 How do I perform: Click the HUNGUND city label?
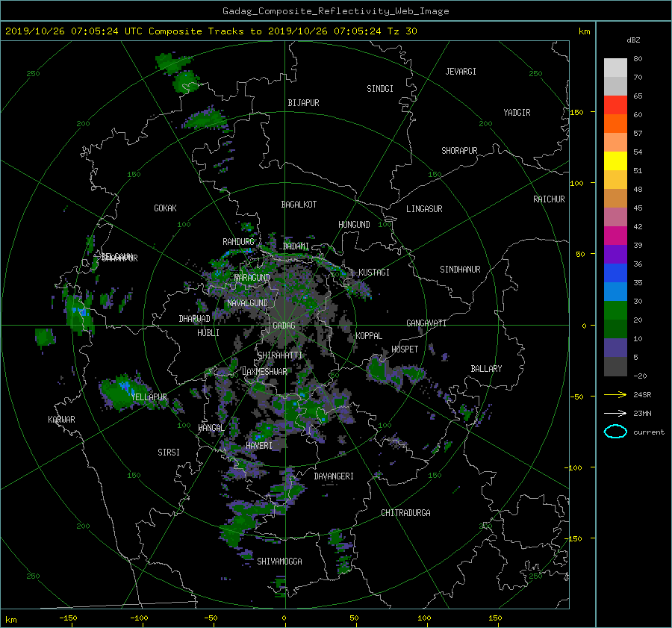pyautogui.click(x=354, y=225)
